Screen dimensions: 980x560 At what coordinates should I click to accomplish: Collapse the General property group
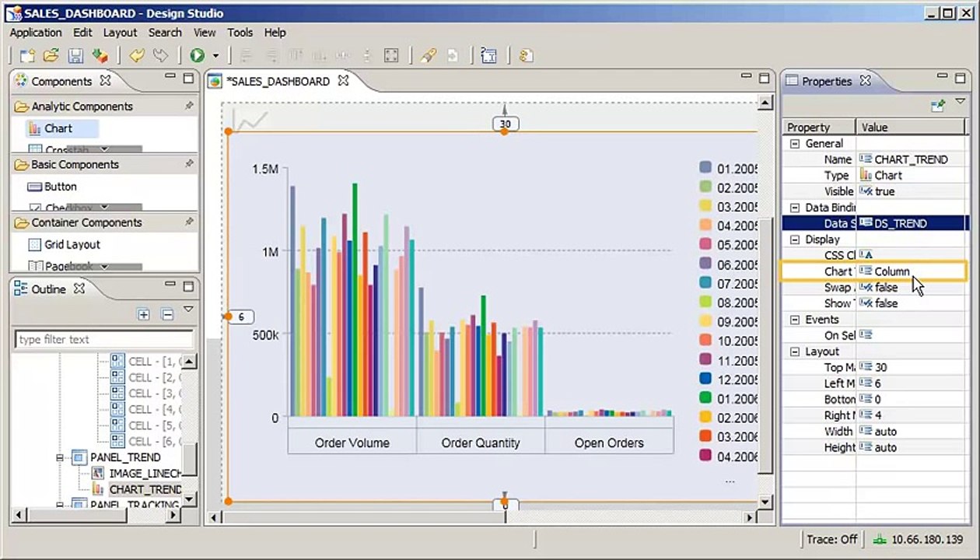(x=795, y=143)
